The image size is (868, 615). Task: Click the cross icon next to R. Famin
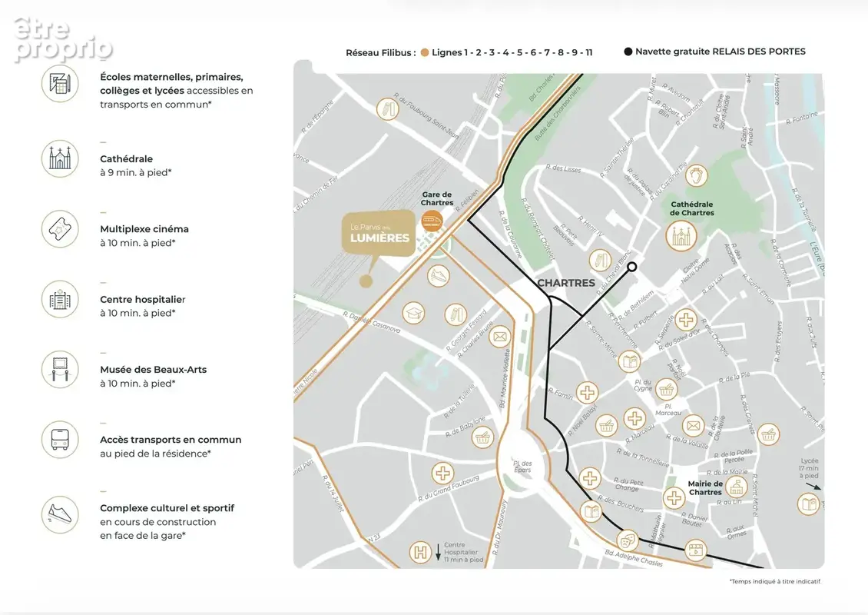point(588,393)
